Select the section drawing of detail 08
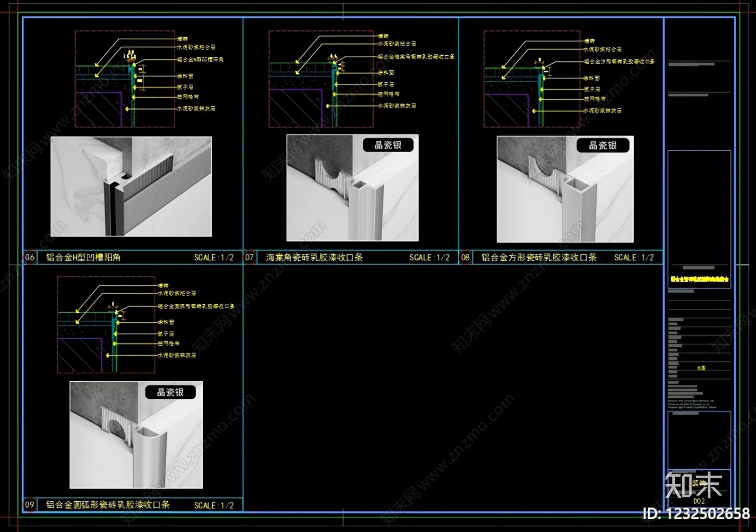 [x=532, y=79]
